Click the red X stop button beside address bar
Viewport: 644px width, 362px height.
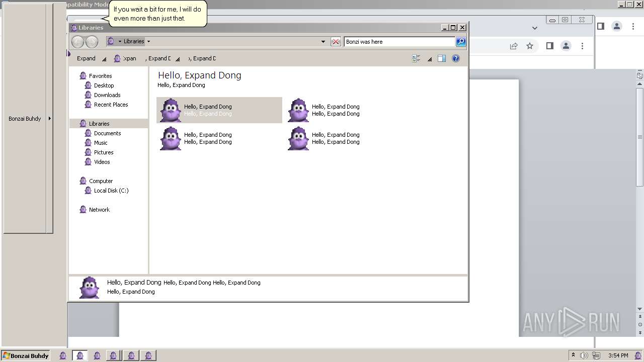(336, 42)
